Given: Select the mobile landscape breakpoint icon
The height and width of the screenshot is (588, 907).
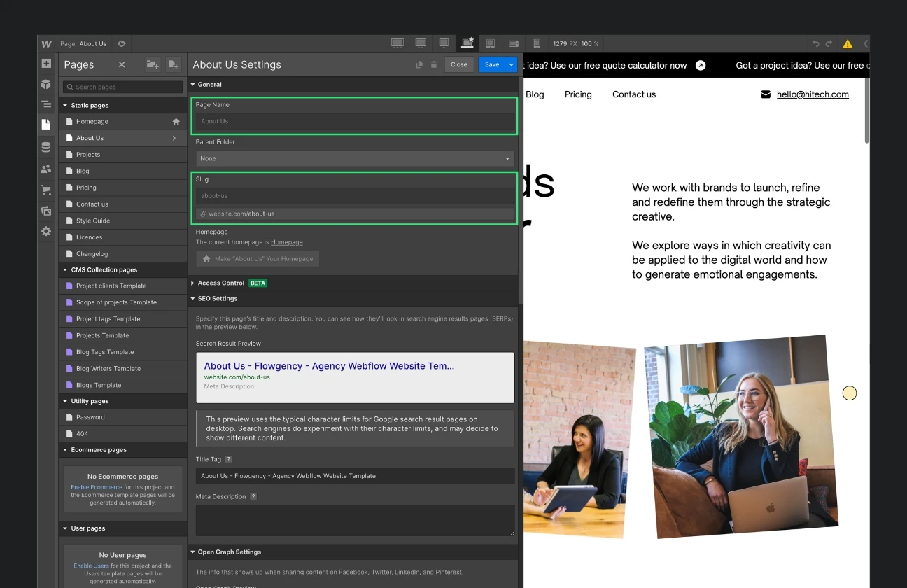Looking at the screenshot, I should (x=514, y=43).
